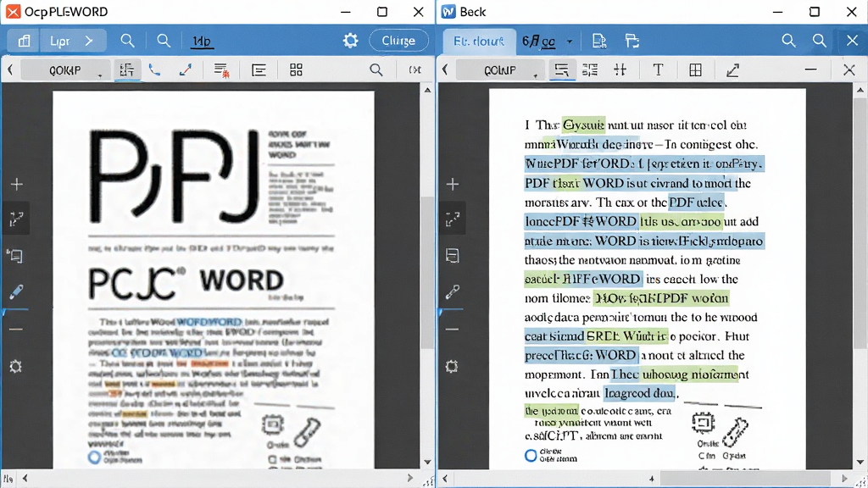Click the expand arrow icon in Beck toolbar
This screenshot has width=868, height=488.
(x=733, y=69)
